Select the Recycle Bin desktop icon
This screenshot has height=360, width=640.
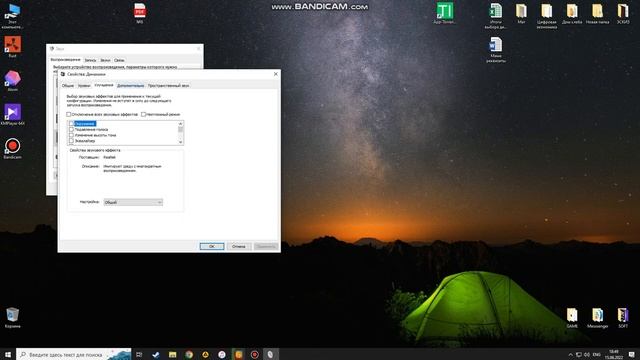[x=12, y=317]
